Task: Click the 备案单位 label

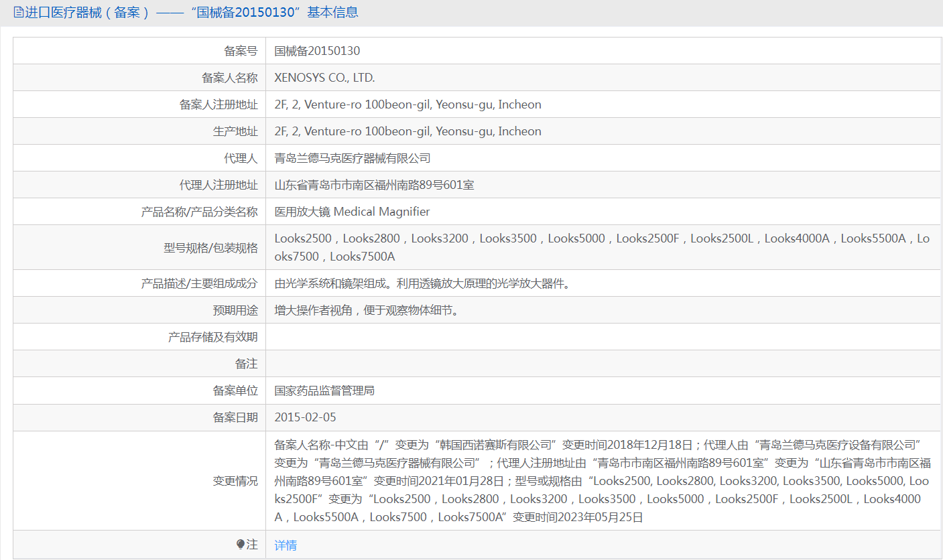Action: pyautogui.click(x=235, y=391)
